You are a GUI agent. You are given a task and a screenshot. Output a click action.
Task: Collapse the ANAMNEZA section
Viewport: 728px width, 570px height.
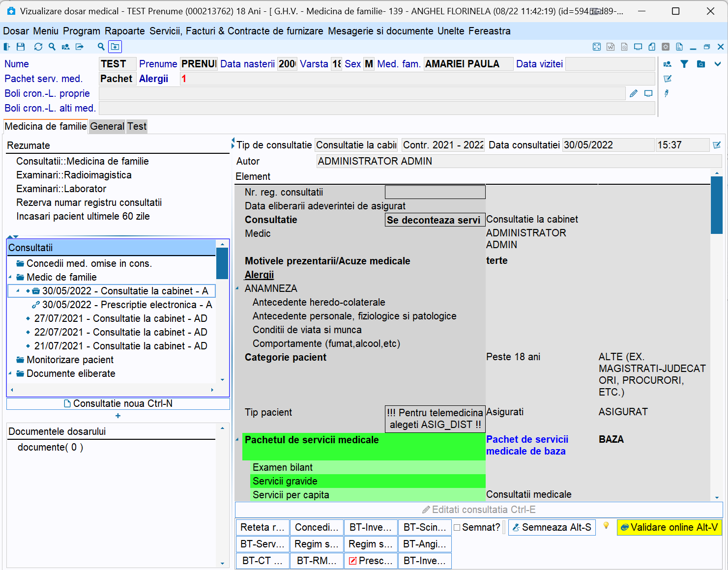click(237, 288)
